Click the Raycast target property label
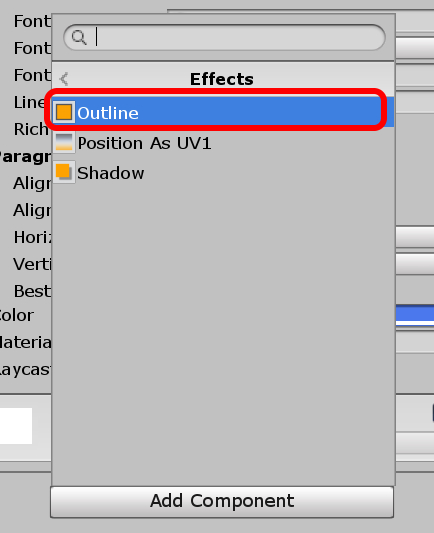 25,369
